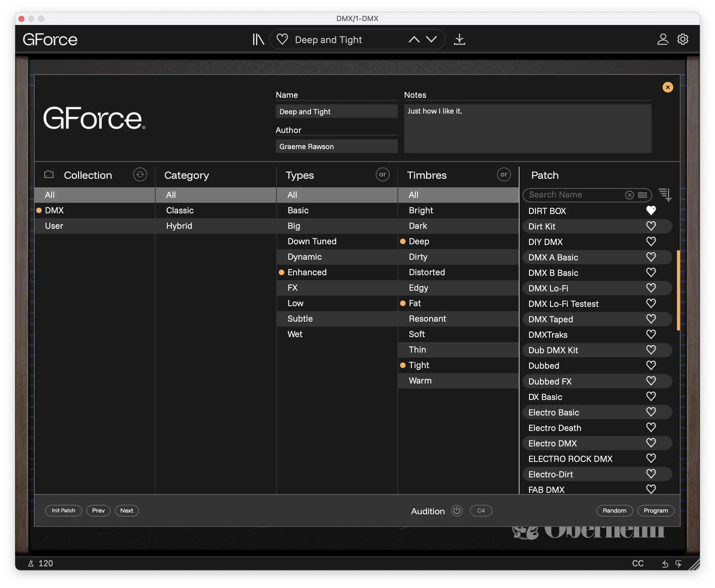Unfavorite the DIRT BOX patch heart
Image resolution: width=715 pixels, height=588 pixels.
(x=651, y=211)
